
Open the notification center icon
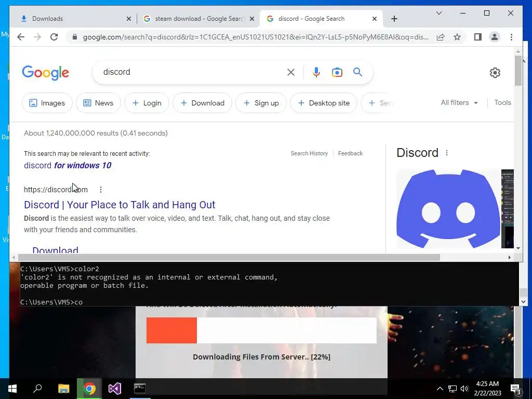[516, 389]
